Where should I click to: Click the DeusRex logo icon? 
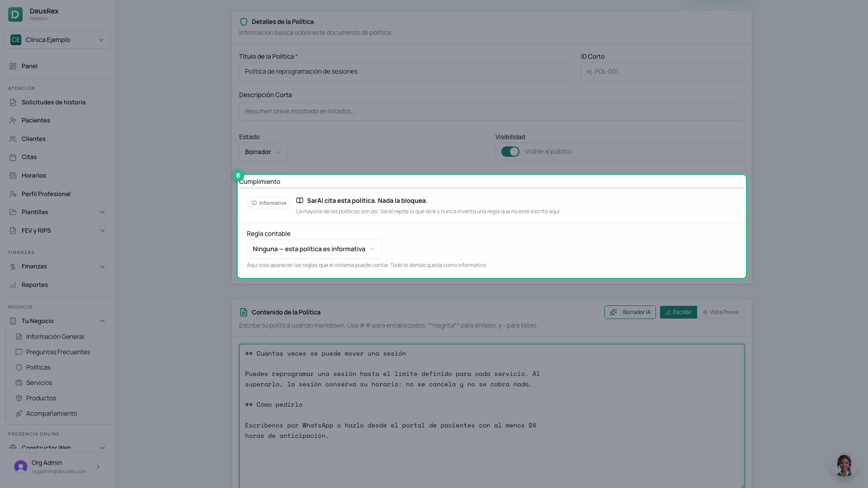[x=15, y=14]
